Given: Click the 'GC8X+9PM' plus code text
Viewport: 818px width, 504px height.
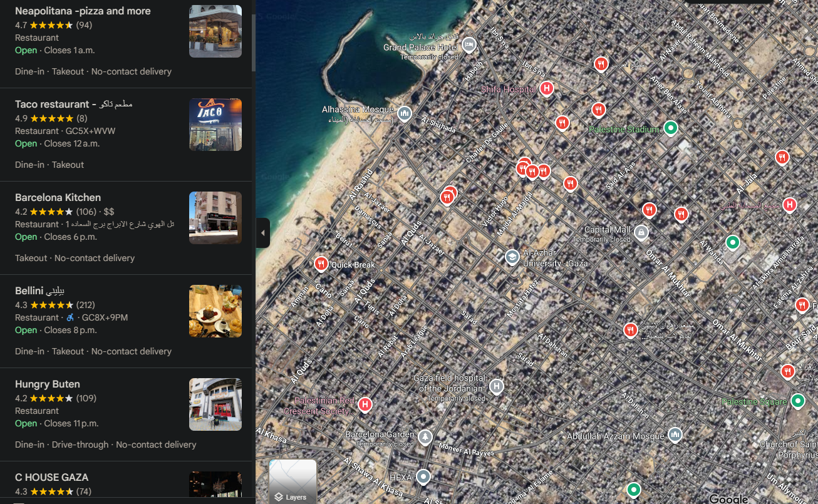Looking at the screenshot, I should coord(105,317).
